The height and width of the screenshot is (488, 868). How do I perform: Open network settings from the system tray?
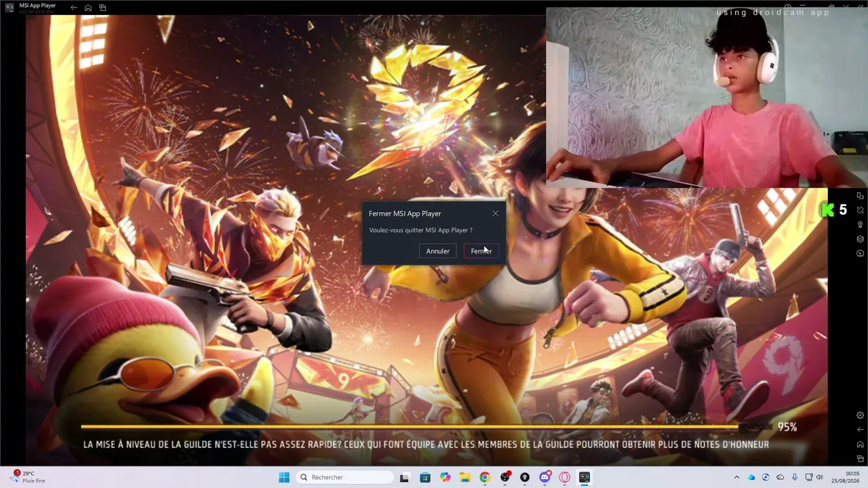click(809, 477)
